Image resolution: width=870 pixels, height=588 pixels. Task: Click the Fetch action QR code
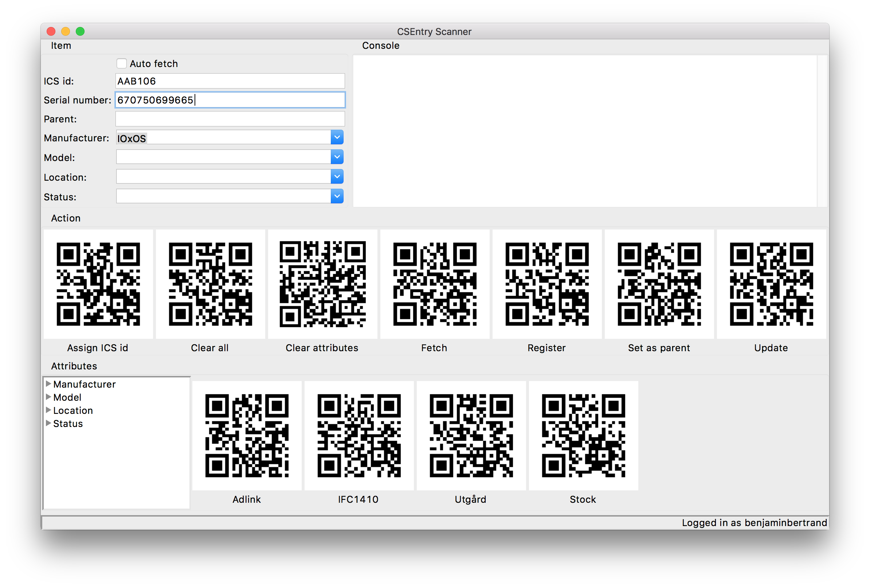point(434,285)
